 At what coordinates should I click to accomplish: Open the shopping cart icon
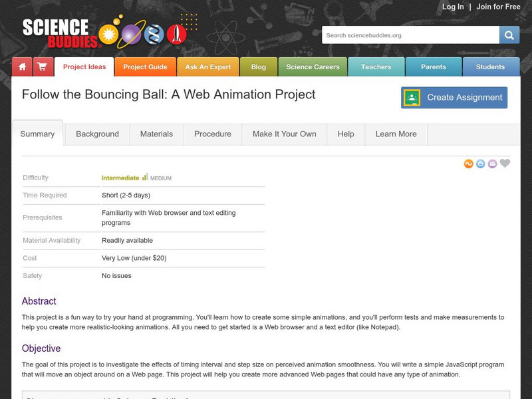point(43,67)
